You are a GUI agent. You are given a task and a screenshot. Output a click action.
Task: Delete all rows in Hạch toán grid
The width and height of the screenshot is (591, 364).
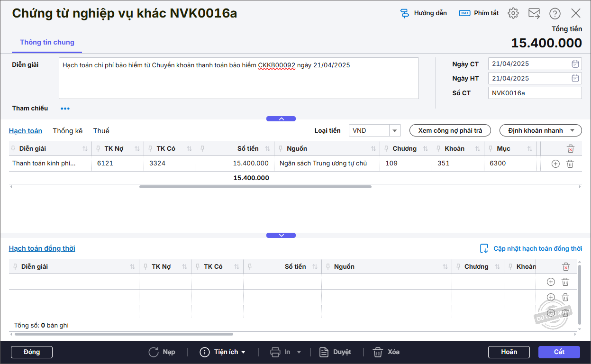pos(570,149)
